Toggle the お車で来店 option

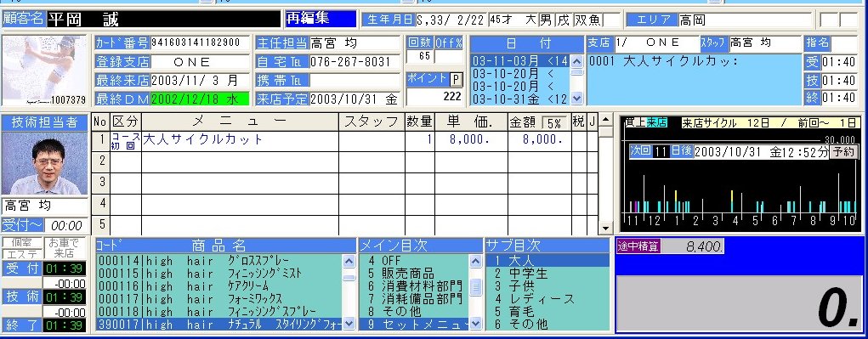click(x=65, y=249)
